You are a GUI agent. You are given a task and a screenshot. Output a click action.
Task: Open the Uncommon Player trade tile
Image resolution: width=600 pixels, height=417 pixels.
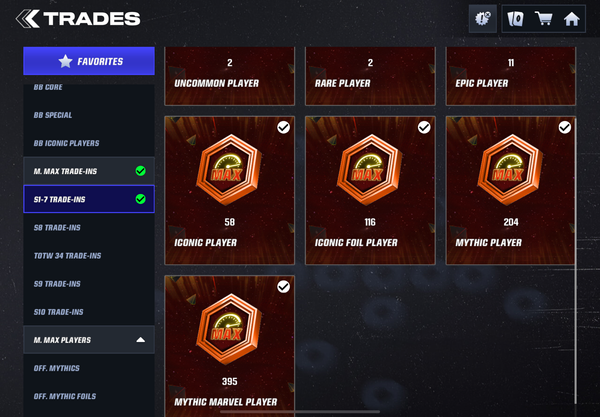pyautogui.click(x=230, y=76)
